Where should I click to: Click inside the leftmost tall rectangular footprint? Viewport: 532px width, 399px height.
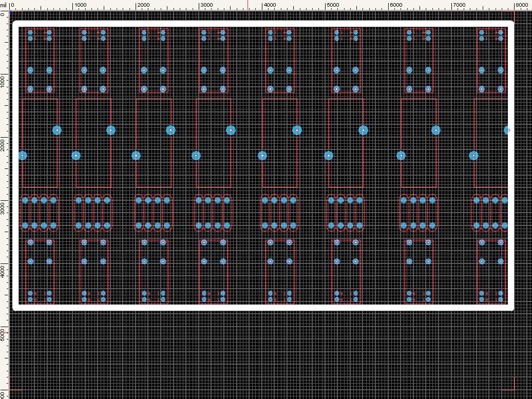tap(40, 144)
